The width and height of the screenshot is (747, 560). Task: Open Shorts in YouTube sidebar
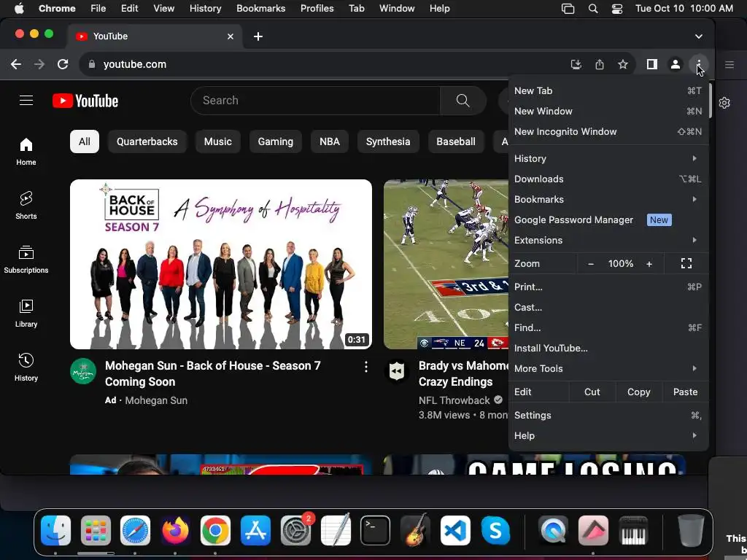[26, 205]
